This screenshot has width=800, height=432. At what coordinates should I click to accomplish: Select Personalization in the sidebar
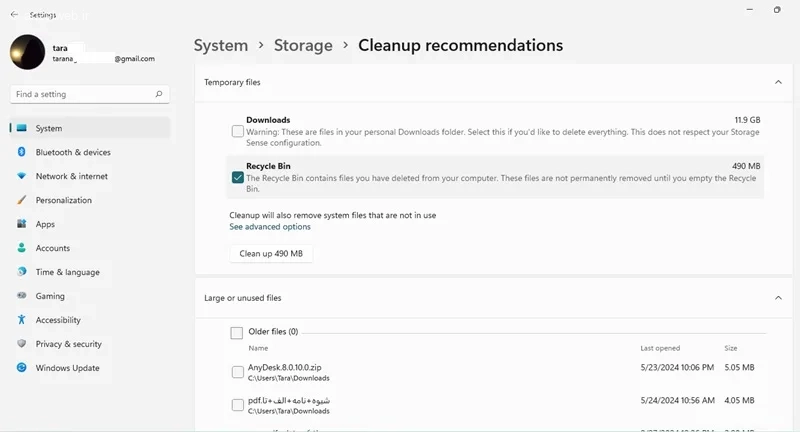[x=90, y=200]
